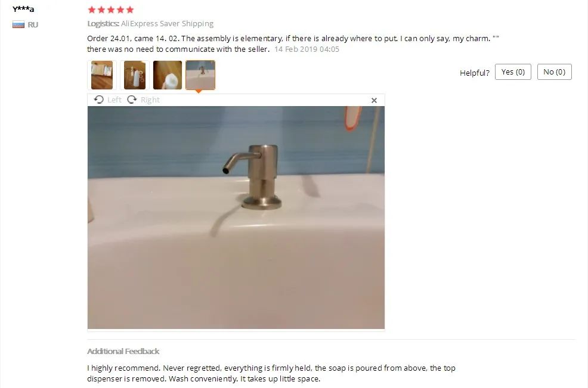Close the enlarged review photo
588x388 pixels.
(374, 101)
